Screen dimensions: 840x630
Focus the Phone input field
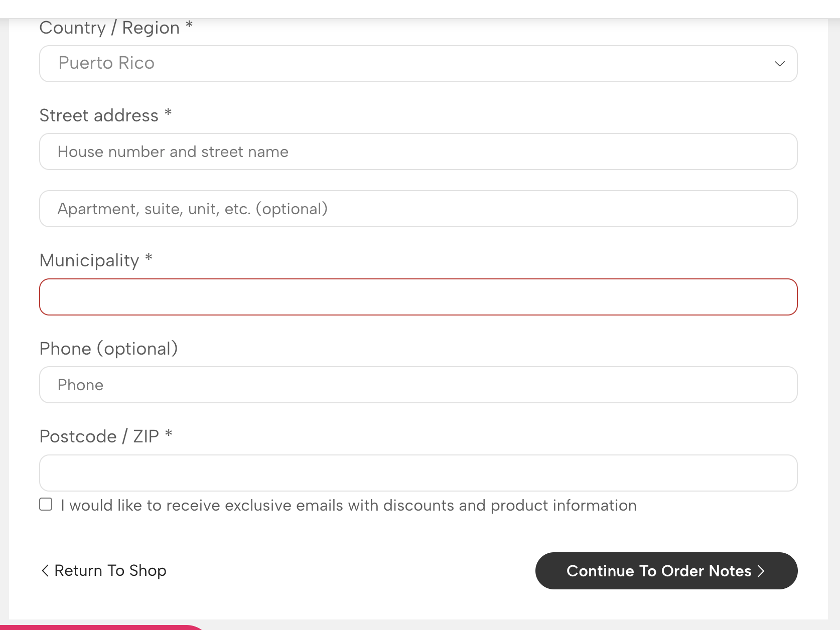(418, 385)
